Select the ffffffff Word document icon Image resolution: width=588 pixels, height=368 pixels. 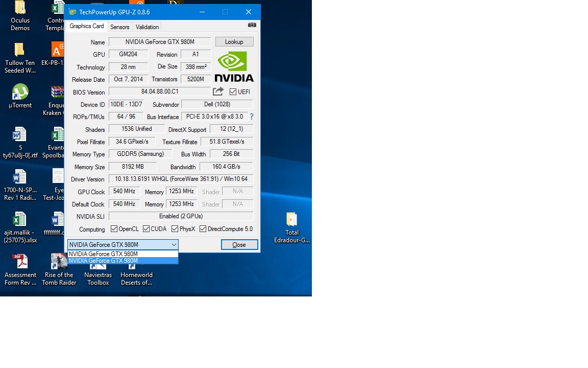pyautogui.click(x=57, y=219)
